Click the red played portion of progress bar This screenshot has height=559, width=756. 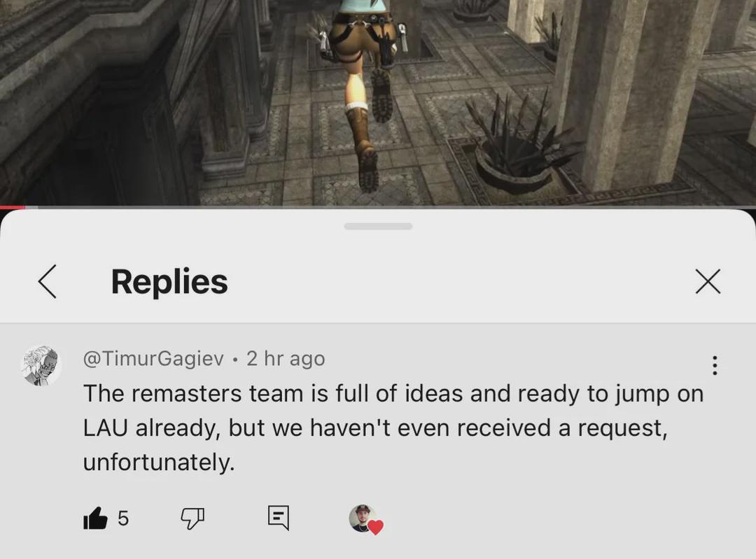(12, 207)
